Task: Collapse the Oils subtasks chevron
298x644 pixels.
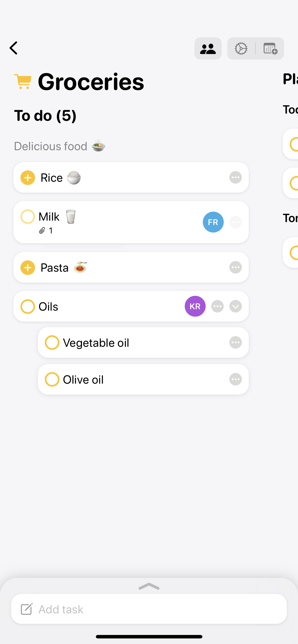Action: [235, 306]
